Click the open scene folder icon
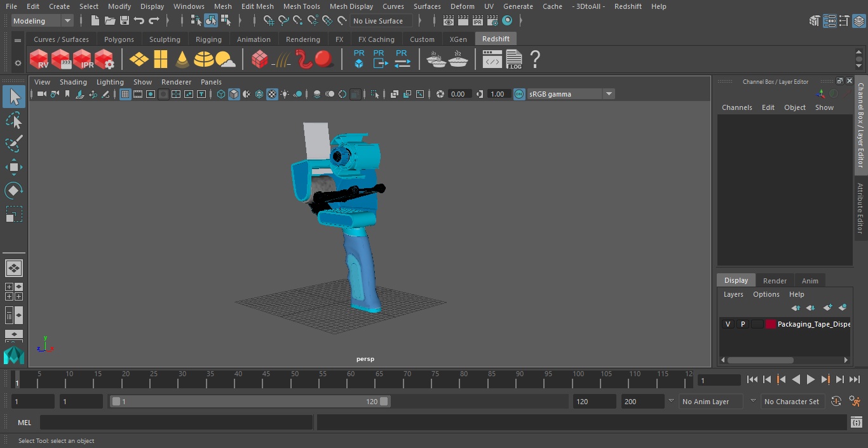 tap(110, 21)
